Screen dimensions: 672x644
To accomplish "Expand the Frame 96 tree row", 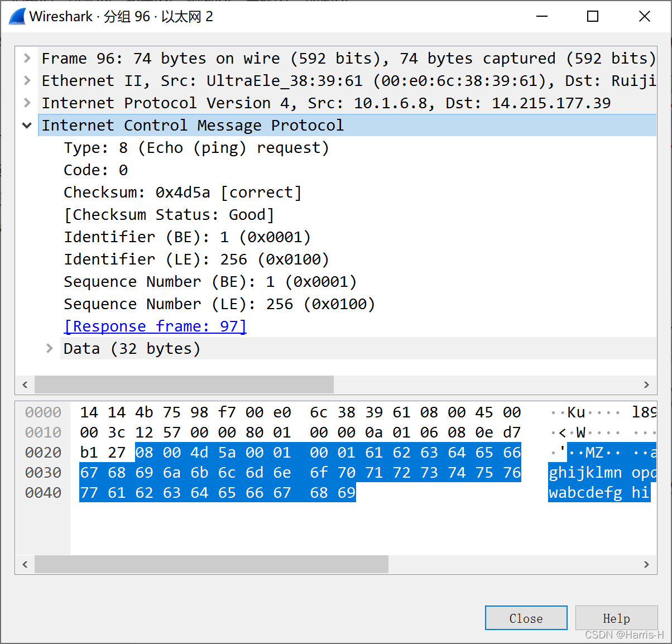I will [x=27, y=58].
